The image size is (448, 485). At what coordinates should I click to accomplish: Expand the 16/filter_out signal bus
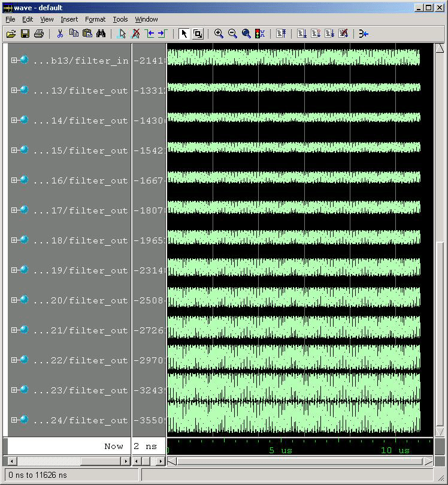tap(14, 180)
